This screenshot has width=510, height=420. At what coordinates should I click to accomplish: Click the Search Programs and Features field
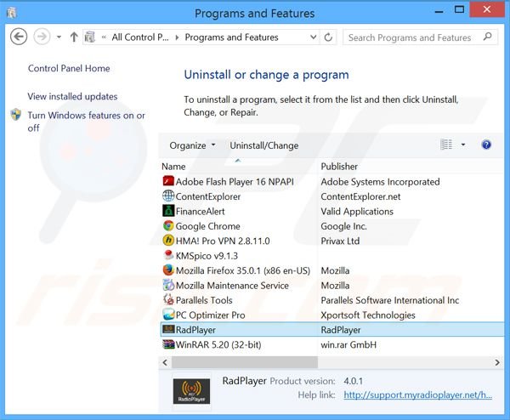point(420,37)
